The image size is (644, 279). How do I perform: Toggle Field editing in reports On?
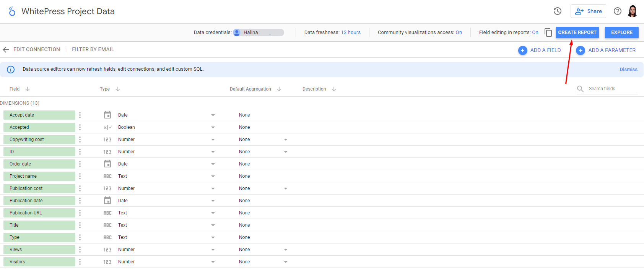[x=535, y=32]
